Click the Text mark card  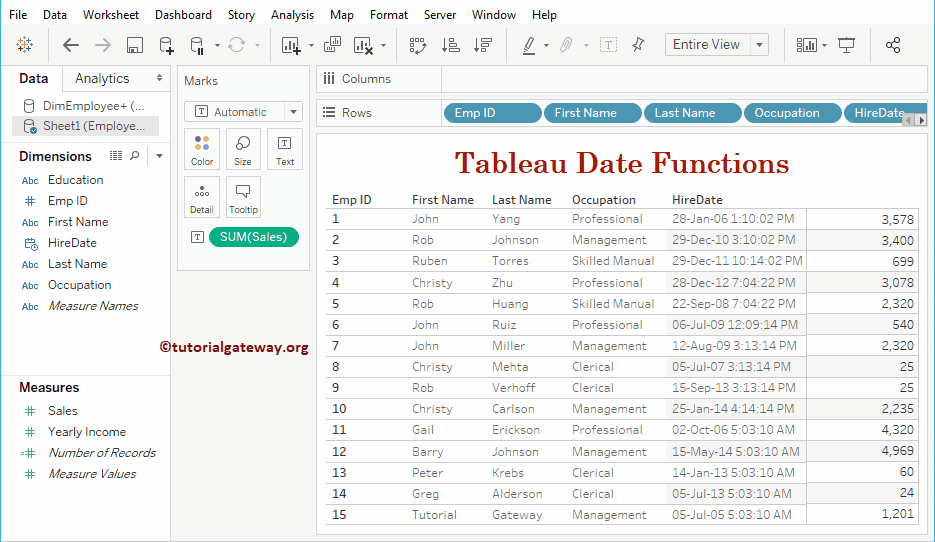tap(284, 149)
